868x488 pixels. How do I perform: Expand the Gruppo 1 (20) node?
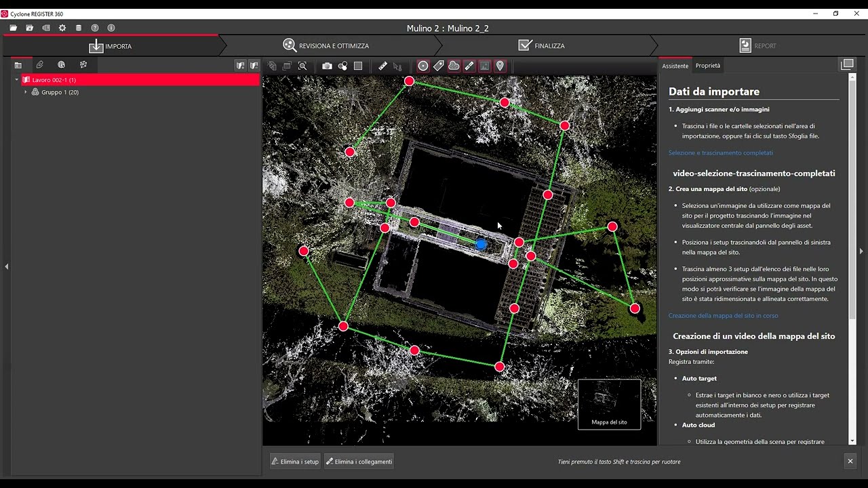pyautogui.click(x=26, y=92)
